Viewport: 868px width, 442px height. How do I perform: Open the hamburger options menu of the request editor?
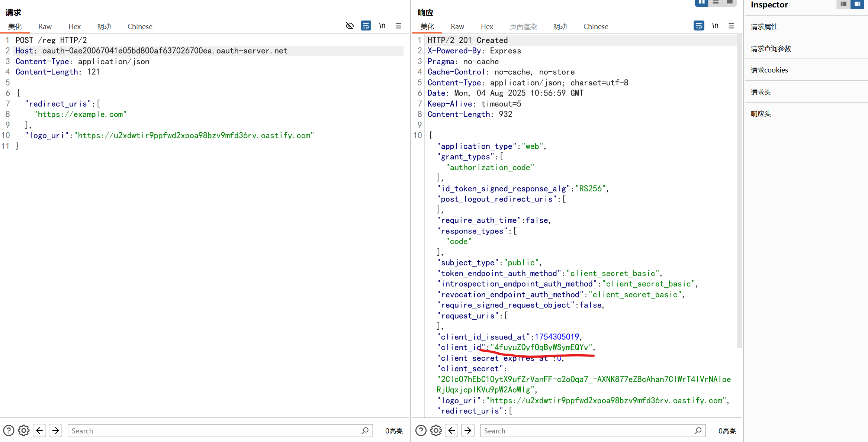398,26
